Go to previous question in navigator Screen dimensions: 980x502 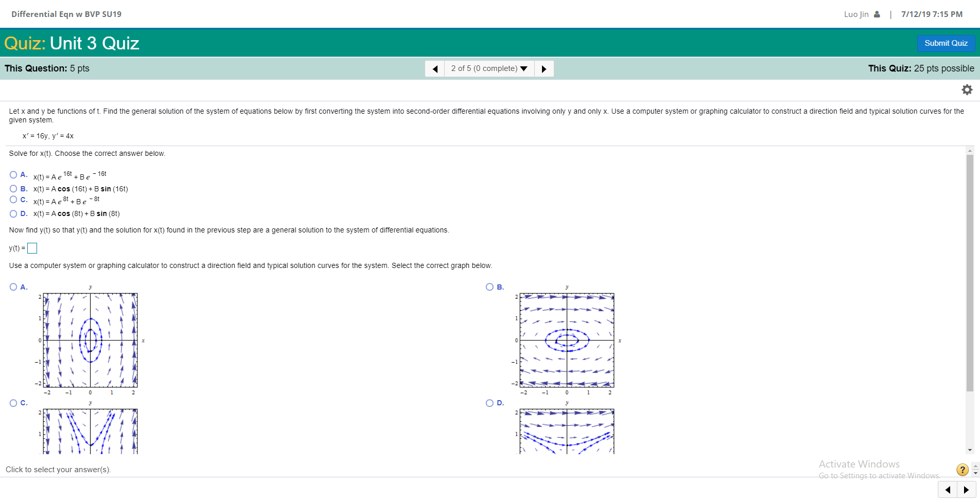pyautogui.click(x=435, y=69)
